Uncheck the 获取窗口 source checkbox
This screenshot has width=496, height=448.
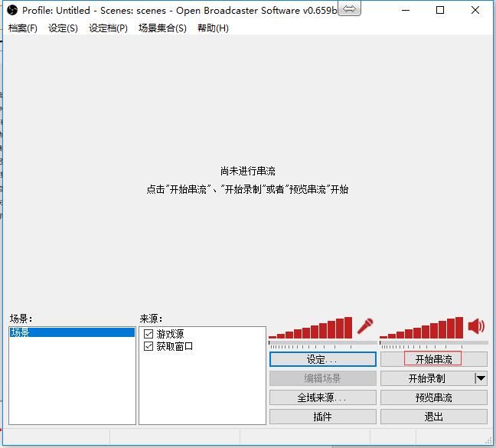pyautogui.click(x=148, y=346)
